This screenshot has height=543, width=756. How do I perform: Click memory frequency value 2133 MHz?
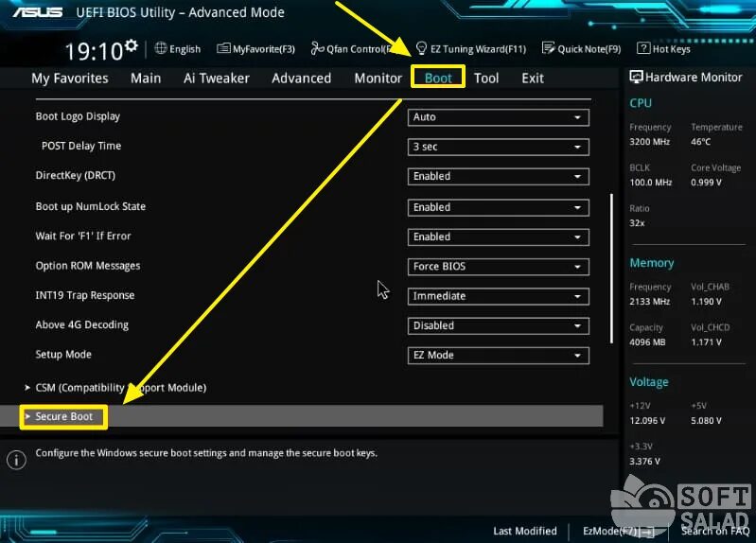click(x=649, y=302)
